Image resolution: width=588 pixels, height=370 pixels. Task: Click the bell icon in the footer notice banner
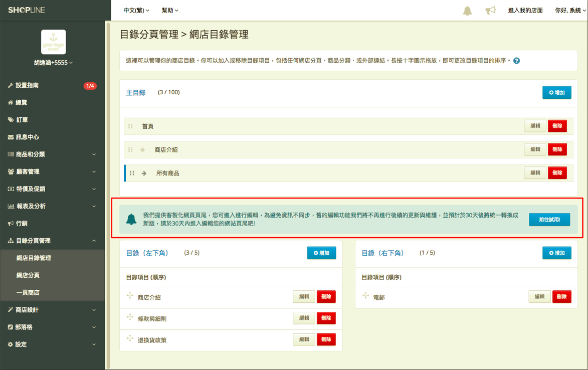coord(131,219)
